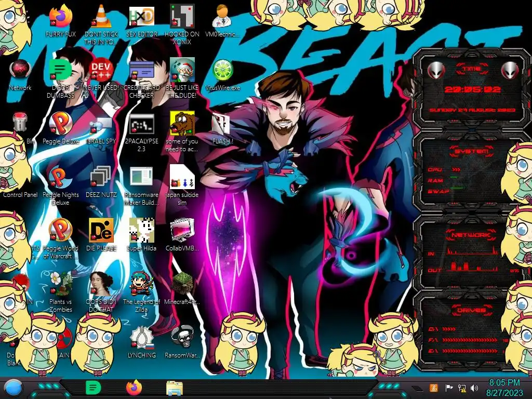Open the Ransomware Maker Build icon

pyautogui.click(x=141, y=177)
